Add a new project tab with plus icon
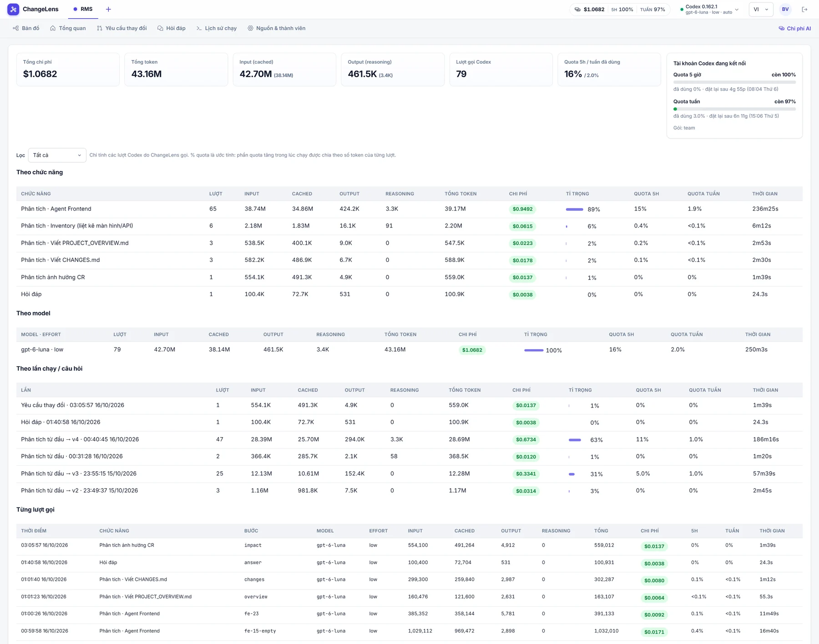 point(108,9)
